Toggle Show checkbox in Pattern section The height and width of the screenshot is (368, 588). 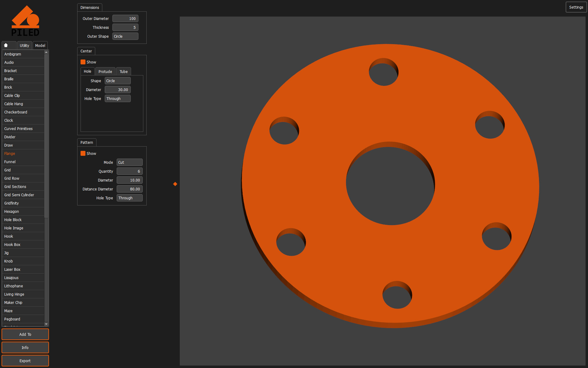pyautogui.click(x=83, y=153)
